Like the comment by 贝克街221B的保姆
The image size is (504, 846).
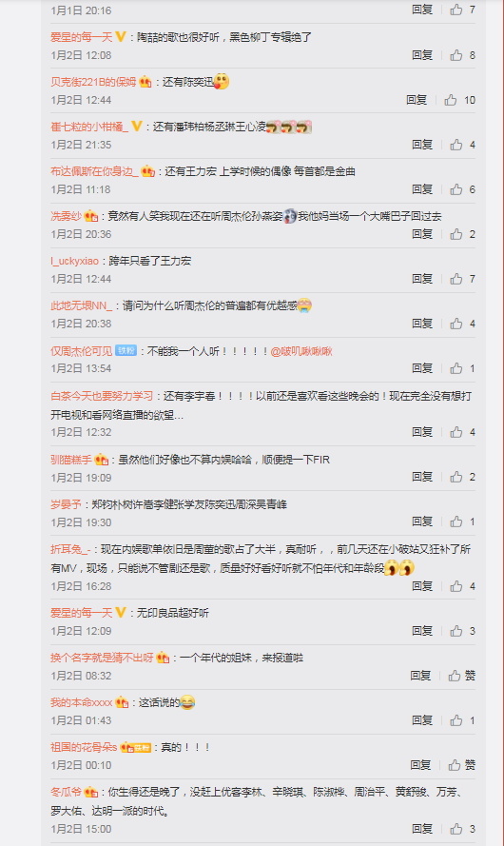[x=451, y=100]
